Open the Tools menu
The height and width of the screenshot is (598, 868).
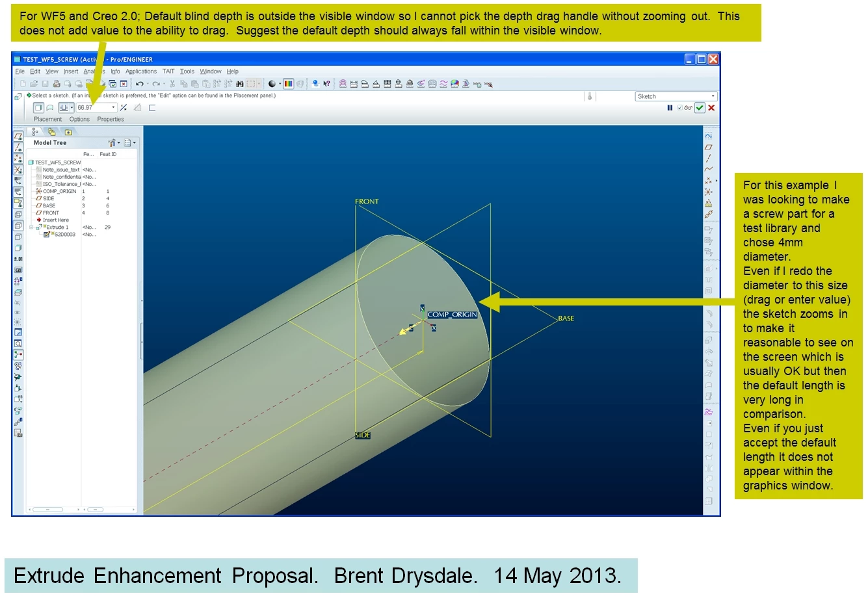[x=187, y=71]
